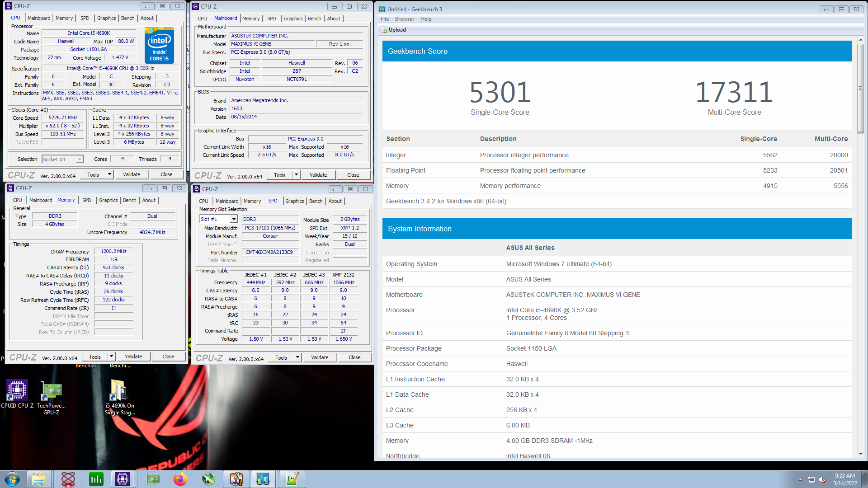
Task: Expand Tools dropdown arrow in Mainboard window
Action: tap(296, 175)
